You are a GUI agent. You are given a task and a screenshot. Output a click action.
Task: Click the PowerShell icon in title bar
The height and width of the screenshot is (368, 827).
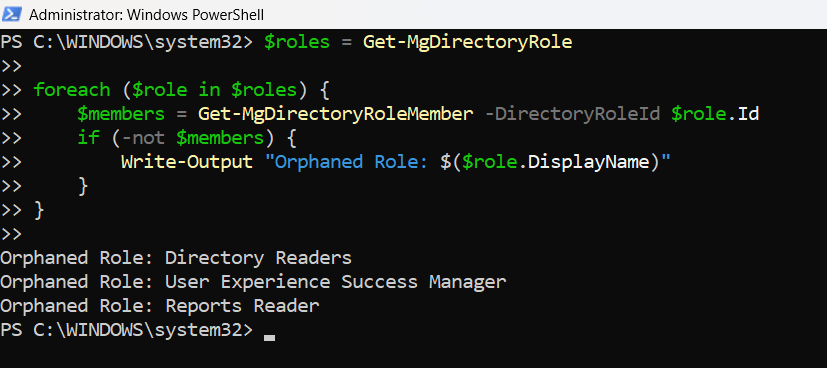pos(12,14)
